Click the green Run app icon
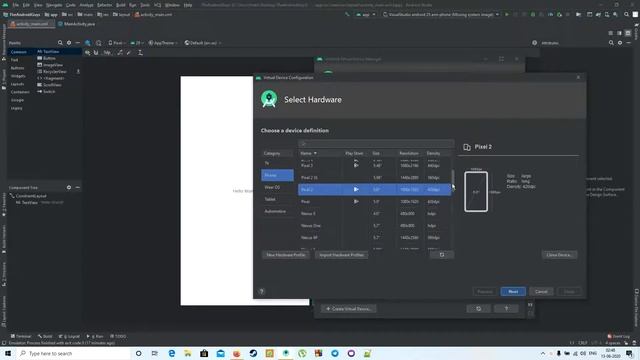The image size is (640, 360). point(507,15)
